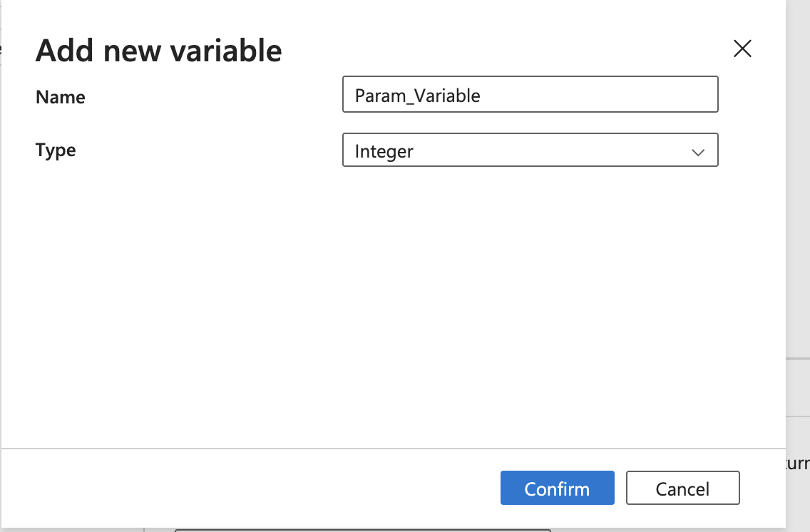
Task: Click the empty dialog body below Type
Action: point(393,305)
